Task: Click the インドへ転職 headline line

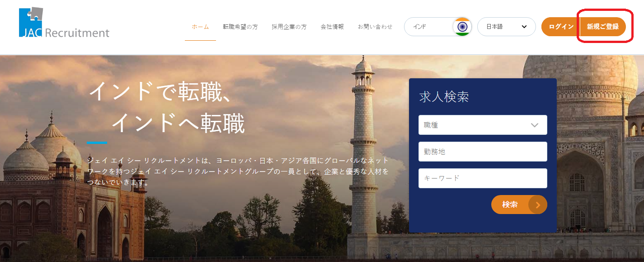Action: point(178,123)
